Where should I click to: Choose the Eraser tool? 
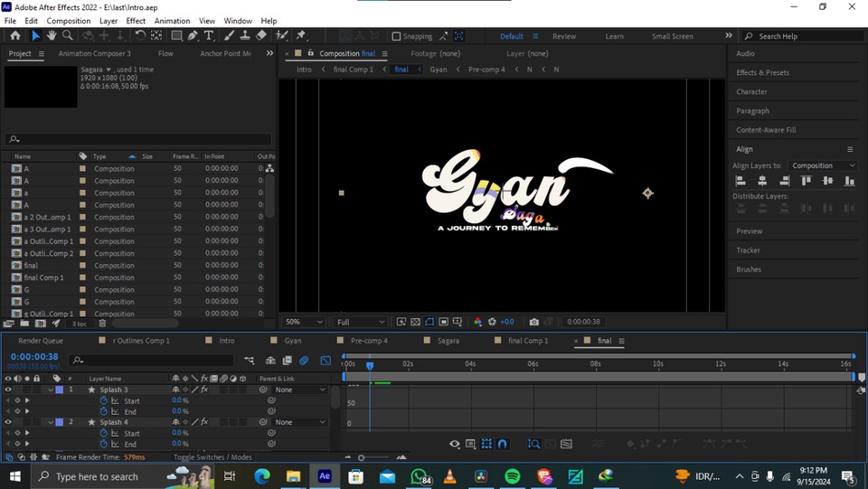261,35
